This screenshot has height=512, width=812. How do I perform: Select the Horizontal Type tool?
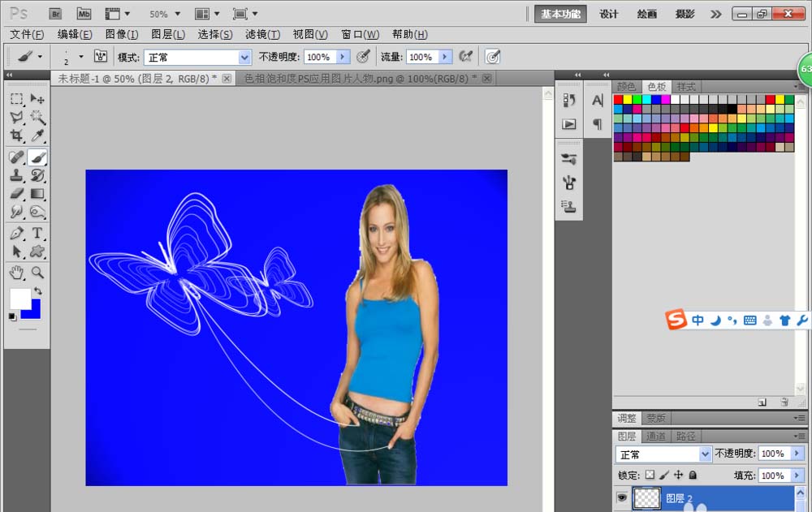(x=37, y=233)
